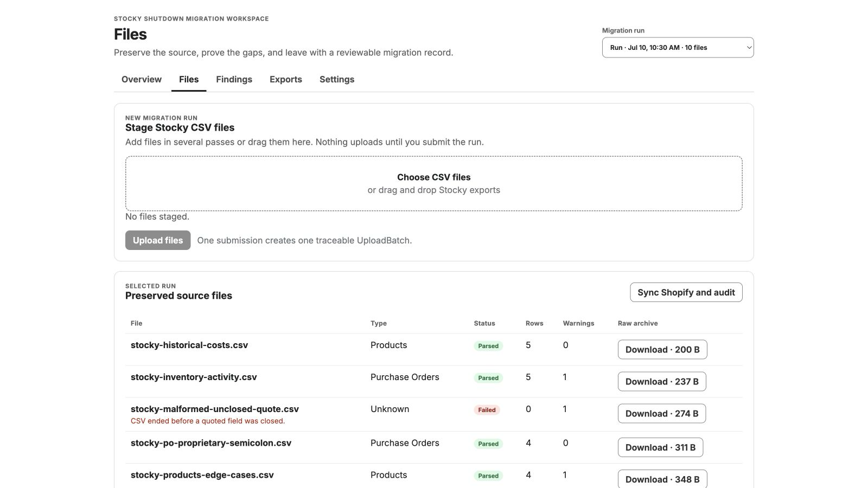The image size is (868, 488).
Task: Click Parsed badge for stocky-inventory-activity.csv
Action: point(488,378)
